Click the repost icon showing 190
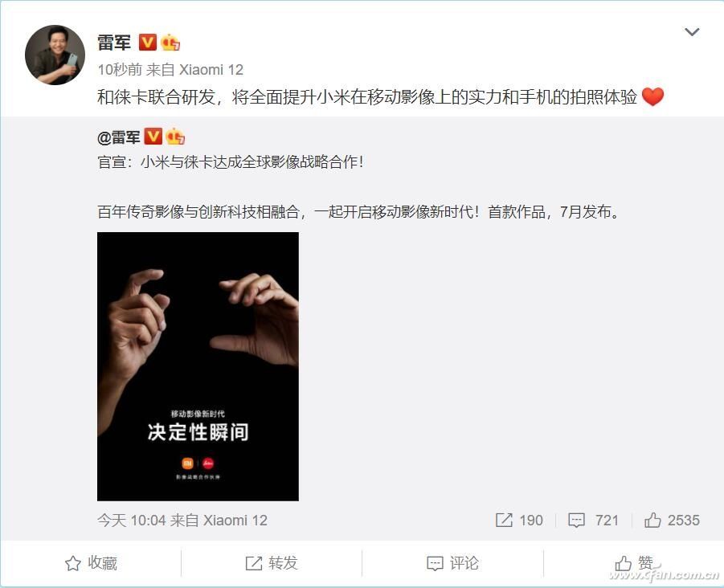The height and width of the screenshot is (588, 724). pyautogui.click(x=504, y=521)
